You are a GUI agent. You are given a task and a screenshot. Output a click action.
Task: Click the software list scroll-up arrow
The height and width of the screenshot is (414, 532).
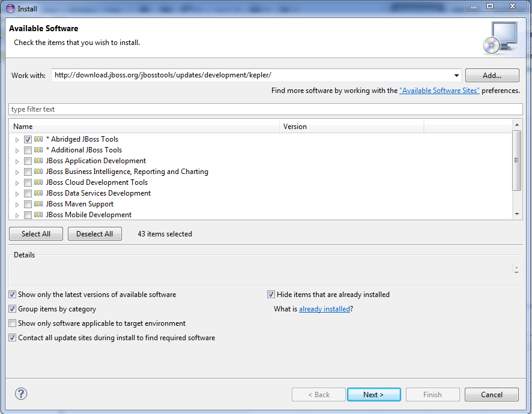tap(517, 125)
